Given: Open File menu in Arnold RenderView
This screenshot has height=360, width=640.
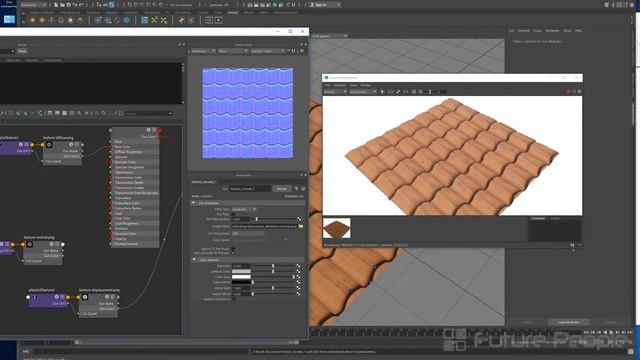Looking at the screenshot, I should click(x=327, y=85).
